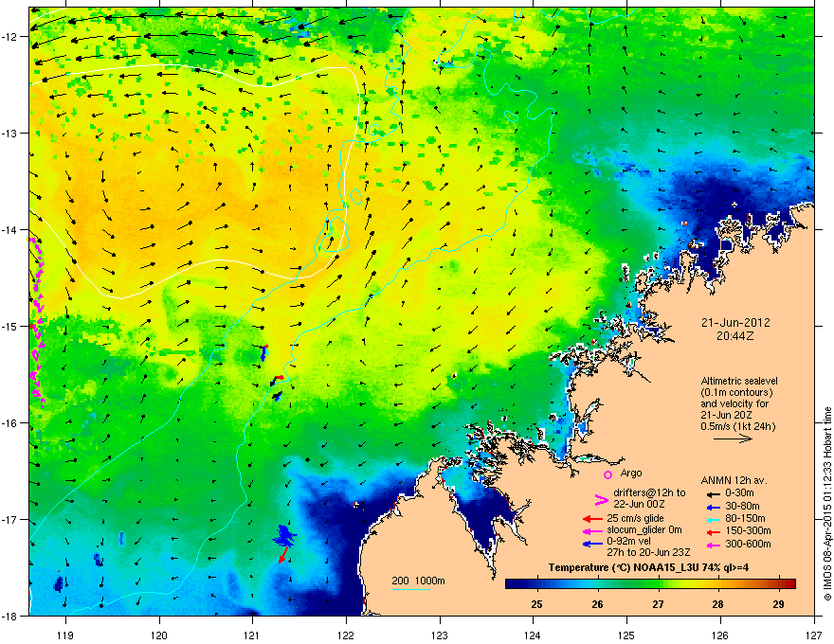Click the 0.5m/s velocity scale arrow
The height and width of the screenshot is (644, 834).
coord(733,438)
